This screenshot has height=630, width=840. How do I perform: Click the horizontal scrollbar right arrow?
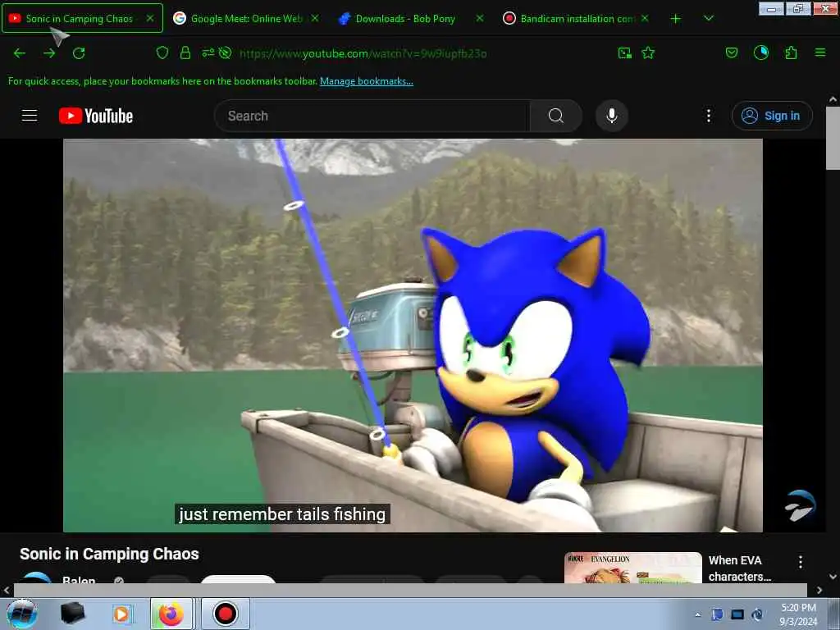tap(819, 591)
